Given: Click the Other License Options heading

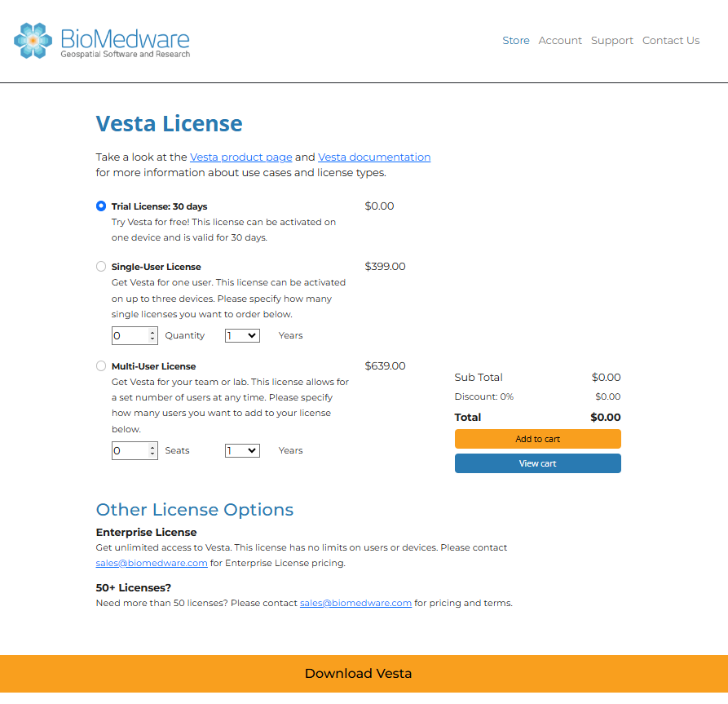Looking at the screenshot, I should tap(195, 510).
